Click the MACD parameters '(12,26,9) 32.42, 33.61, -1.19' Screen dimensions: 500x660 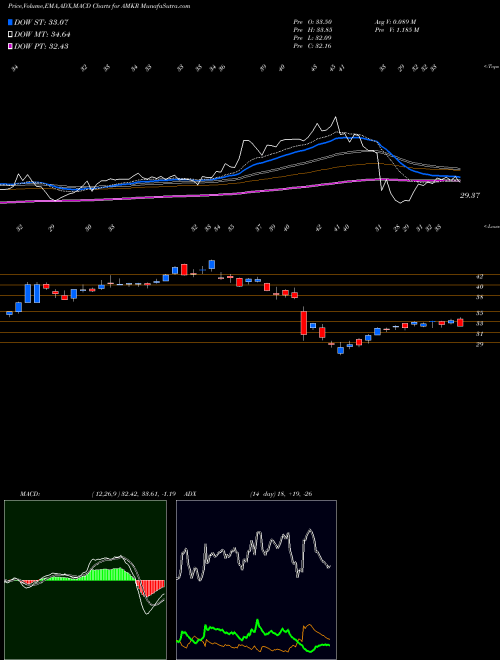tap(136, 493)
